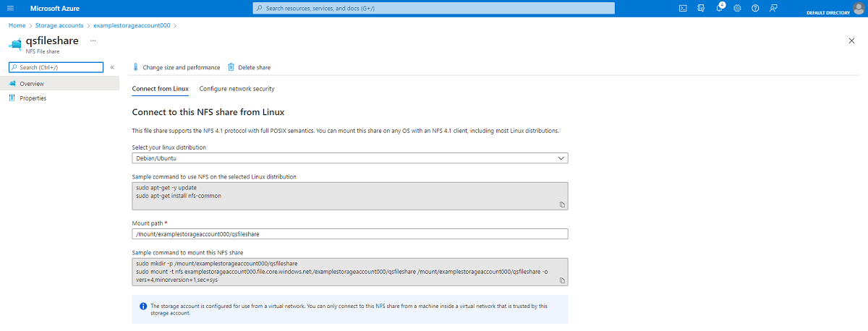Select Overview in the left menu
Viewport: 868px width, 331px height.
(x=59, y=84)
